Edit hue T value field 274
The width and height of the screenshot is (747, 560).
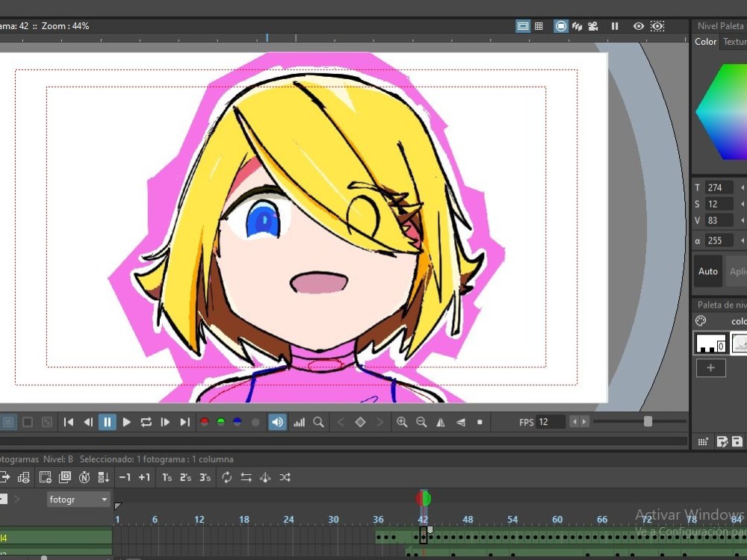[x=719, y=187]
